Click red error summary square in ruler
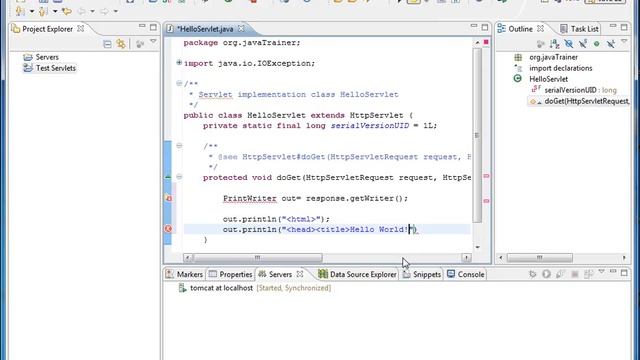This screenshot has width=640, height=360. pyautogui.click(x=486, y=42)
